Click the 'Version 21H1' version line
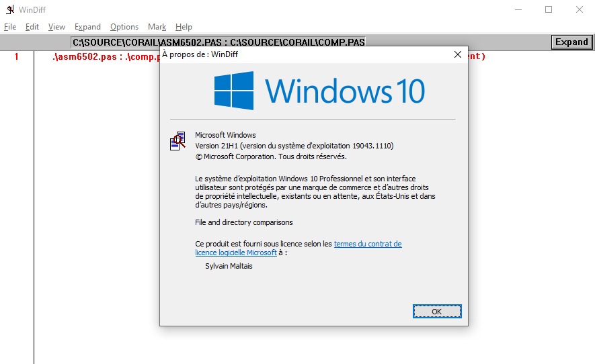Image resolution: width=595 pixels, height=364 pixels. click(x=294, y=146)
